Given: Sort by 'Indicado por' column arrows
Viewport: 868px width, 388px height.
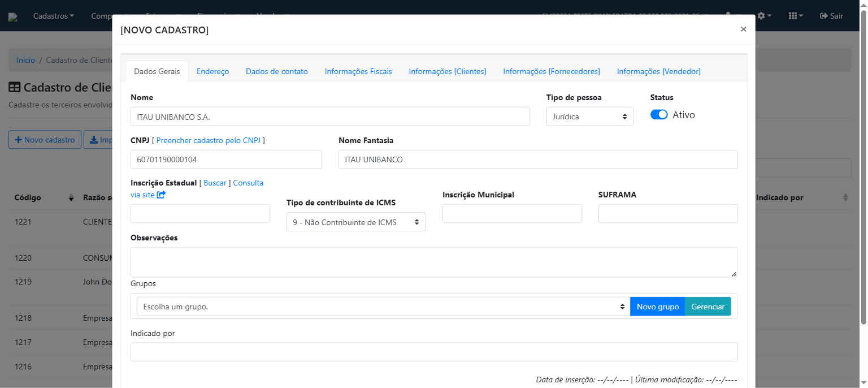Looking at the screenshot, I should (845, 197).
